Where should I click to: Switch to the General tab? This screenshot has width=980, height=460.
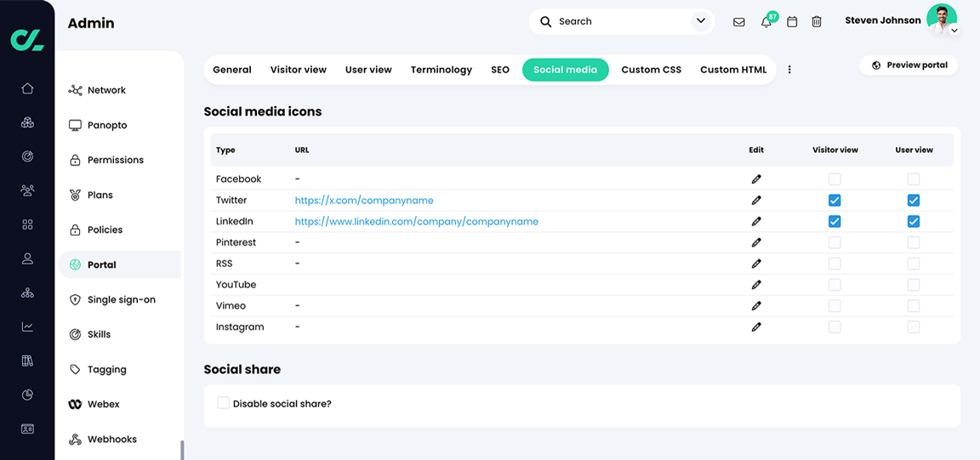click(x=232, y=70)
